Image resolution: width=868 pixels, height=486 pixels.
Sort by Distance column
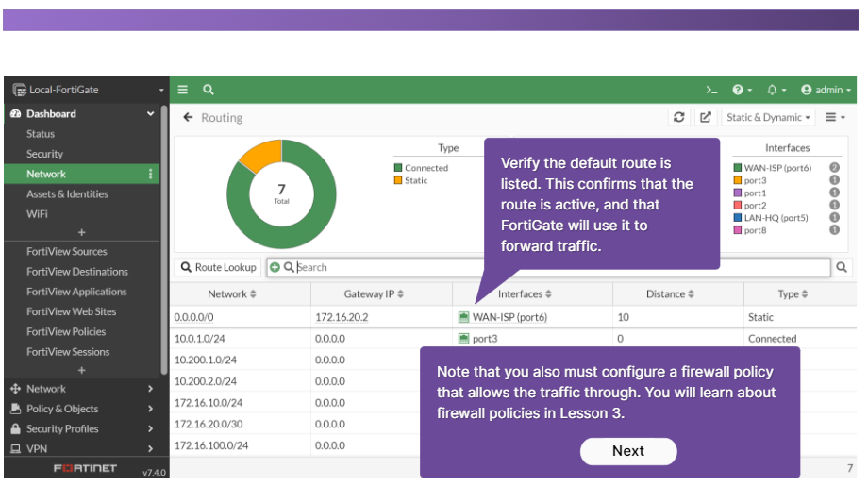coord(670,293)
